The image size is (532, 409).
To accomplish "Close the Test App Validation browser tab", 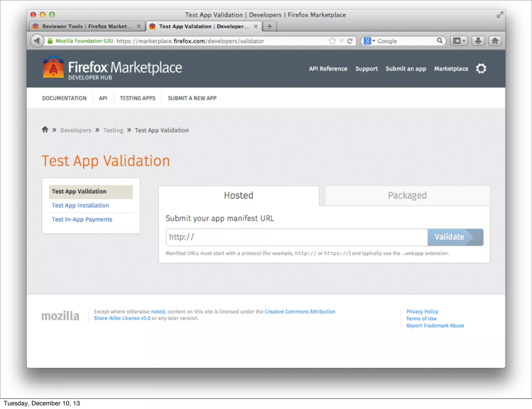I will [x=256, y=26].
